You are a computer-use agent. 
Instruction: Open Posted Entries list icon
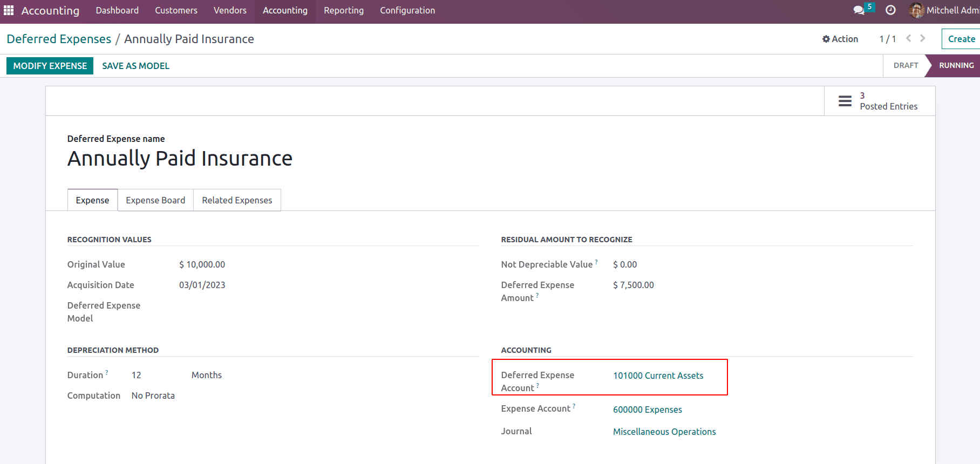(845, 101)
